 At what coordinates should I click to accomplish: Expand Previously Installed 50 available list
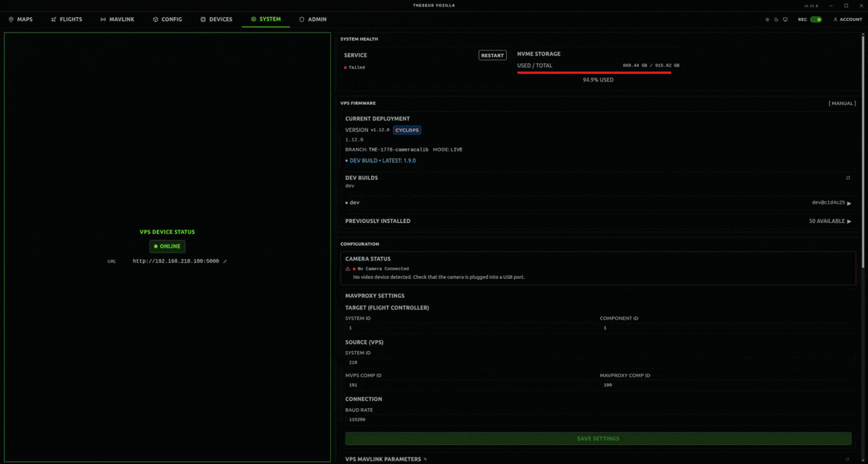pyautogui.click(x=849, y=221)
